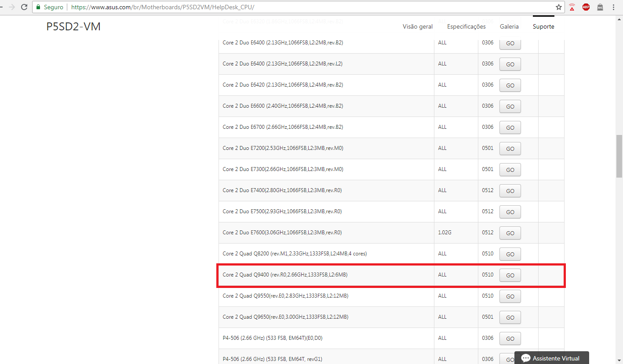
Task: Click GO for Core 2 Quad Q9550
Action: click(510, 296)
